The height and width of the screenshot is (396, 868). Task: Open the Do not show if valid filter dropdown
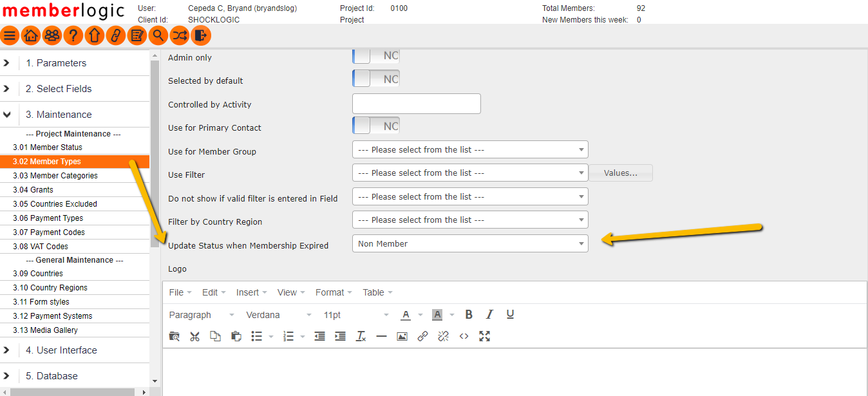470,196
